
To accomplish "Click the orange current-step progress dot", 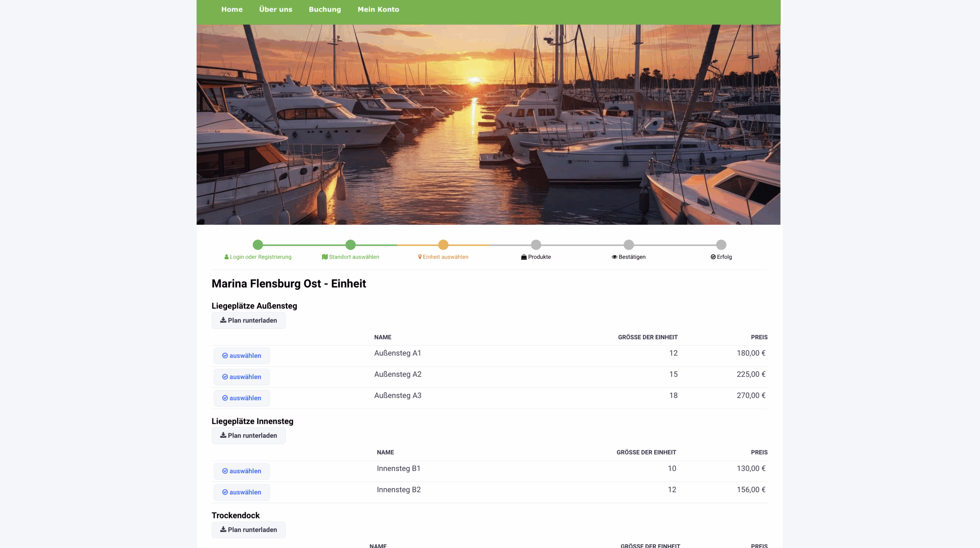I will coord(443,245).
